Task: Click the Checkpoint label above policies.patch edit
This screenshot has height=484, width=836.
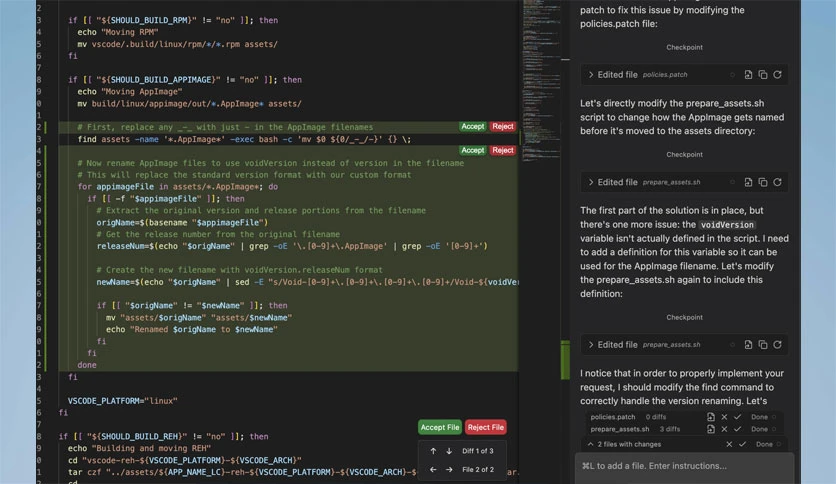Action: tap(684, 47)
